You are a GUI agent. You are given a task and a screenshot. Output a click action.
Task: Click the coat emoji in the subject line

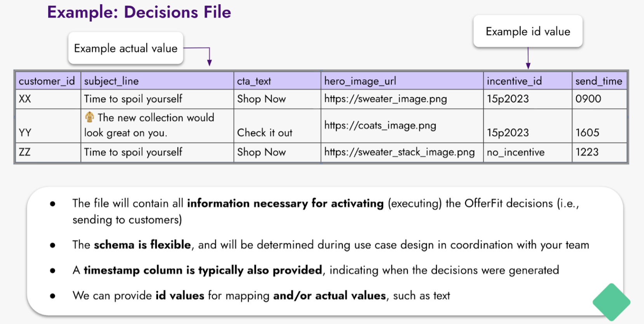(90, 117)
